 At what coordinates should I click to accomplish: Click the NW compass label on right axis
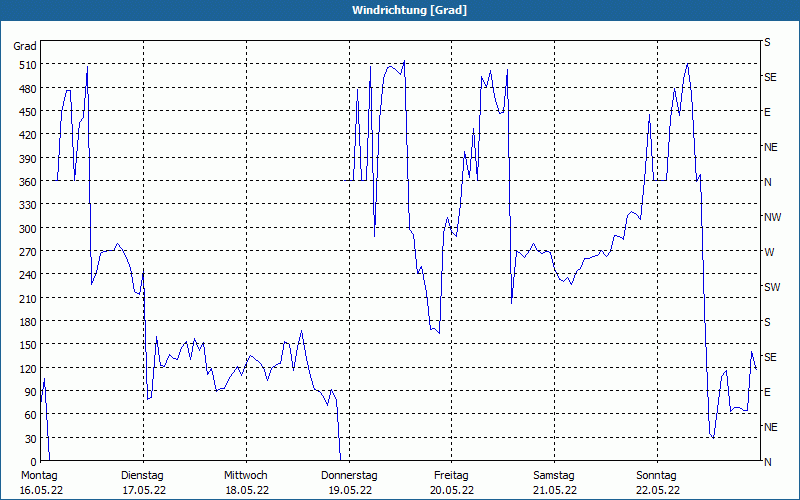coord(771,217)
